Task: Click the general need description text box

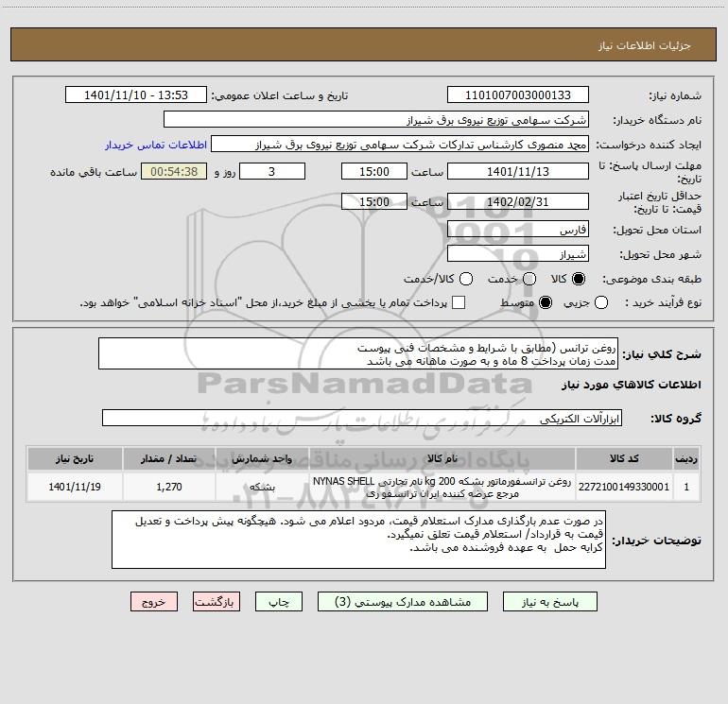Action: pos(358,353)
